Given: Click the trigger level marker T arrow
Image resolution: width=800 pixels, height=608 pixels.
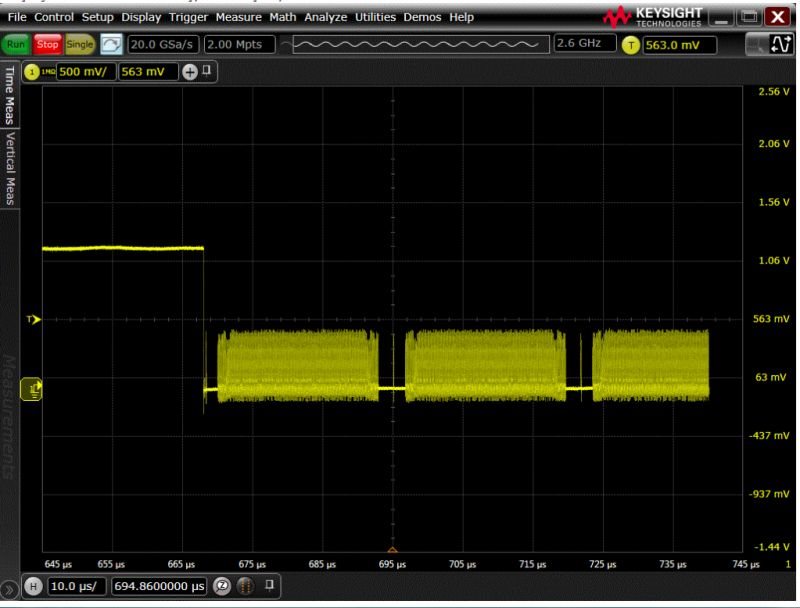Looking at the screenshot, I should click(x=34, y=320).
